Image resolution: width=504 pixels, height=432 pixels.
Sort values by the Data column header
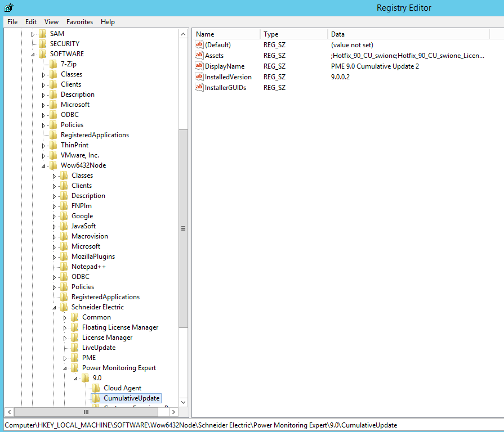408,34
